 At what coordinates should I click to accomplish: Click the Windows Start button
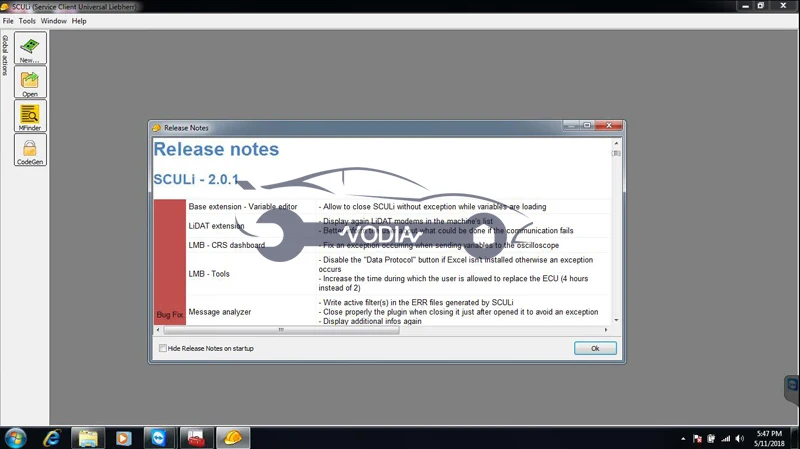16,438
